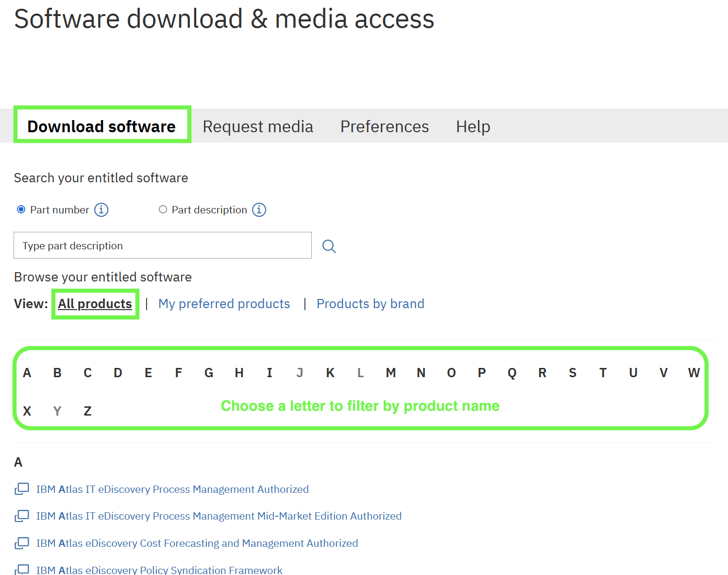Filter products by letter U
The width and height of the screenshot is (728, 575).
(633, 373)
